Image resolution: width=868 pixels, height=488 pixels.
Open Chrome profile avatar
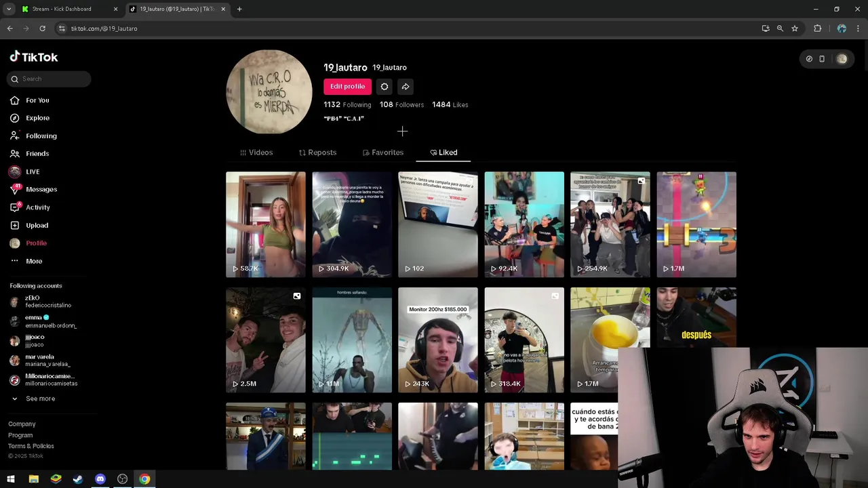click(x=842, y=28)
